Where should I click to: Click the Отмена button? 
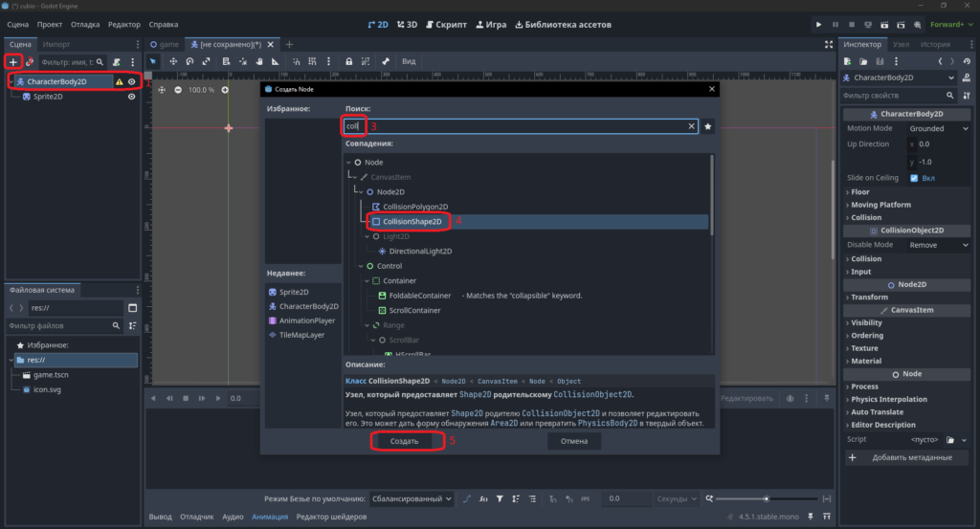coord(574,441)
